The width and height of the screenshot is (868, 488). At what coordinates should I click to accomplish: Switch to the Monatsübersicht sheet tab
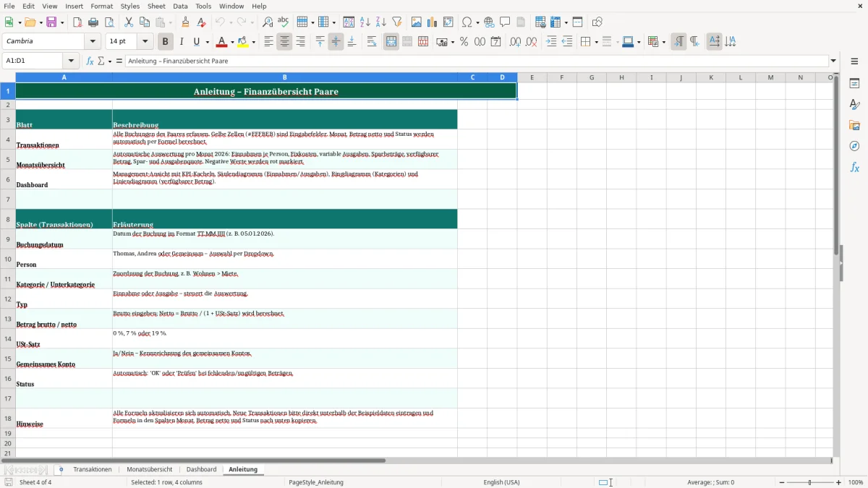pos(150,469)
